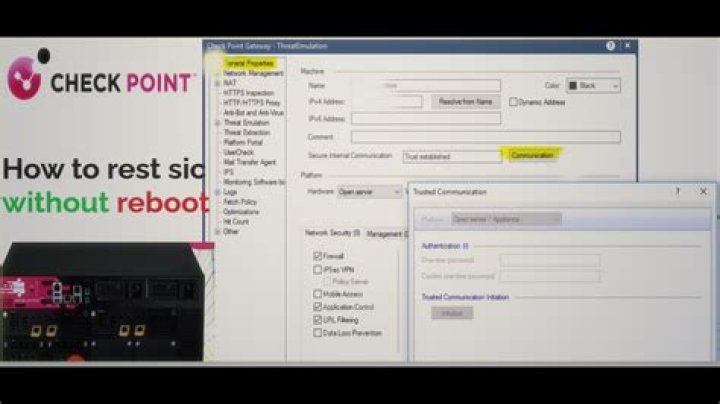The width and height of the screenshot is (720, 404).
Task: Enable the Dynamic Address checkbox
Action: [513, 102]
